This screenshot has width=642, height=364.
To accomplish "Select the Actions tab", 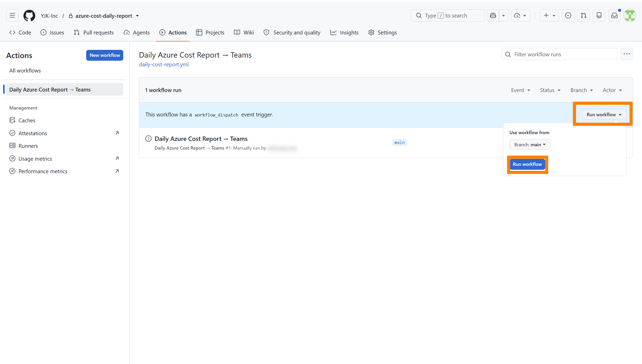I will pyautogui.click(x=173, y=33).
